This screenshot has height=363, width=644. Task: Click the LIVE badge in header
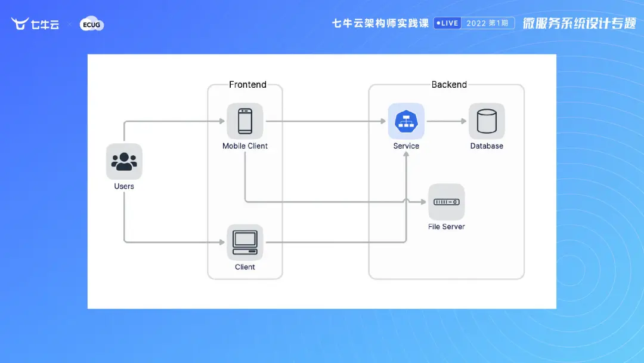point(447,23)
